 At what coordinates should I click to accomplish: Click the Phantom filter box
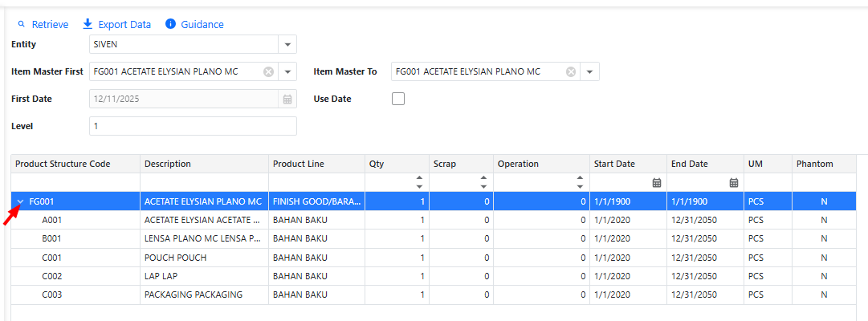(x=825, y=183)
